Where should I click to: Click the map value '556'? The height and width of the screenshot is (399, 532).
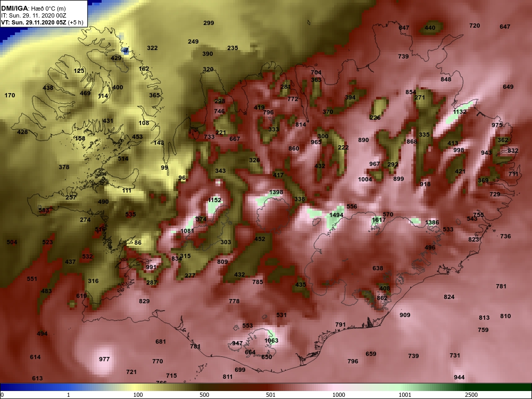click(x=352, y=206)
